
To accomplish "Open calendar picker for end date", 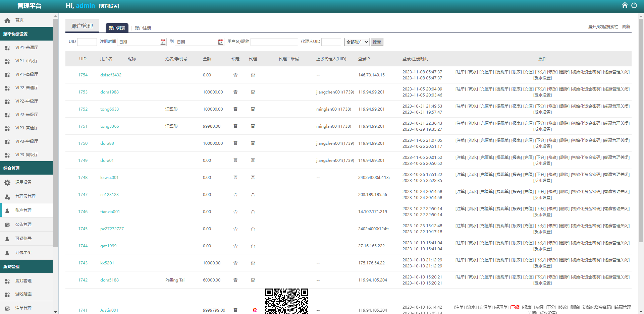I will pos(221,42).
